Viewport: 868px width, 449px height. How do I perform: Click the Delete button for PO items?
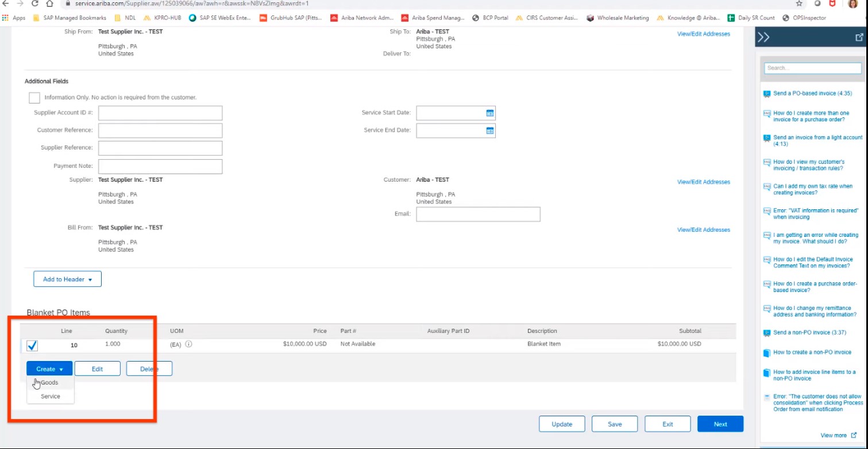coord(149,369)
